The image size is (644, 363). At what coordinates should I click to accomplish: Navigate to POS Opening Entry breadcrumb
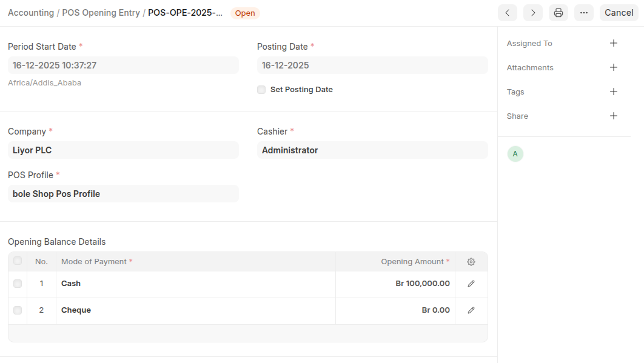coord(101,13)
